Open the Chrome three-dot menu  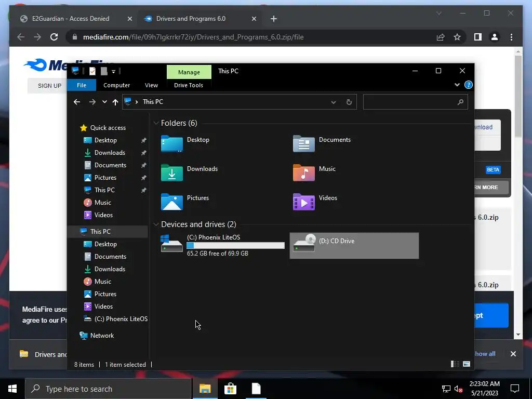(x=511, y=37)
